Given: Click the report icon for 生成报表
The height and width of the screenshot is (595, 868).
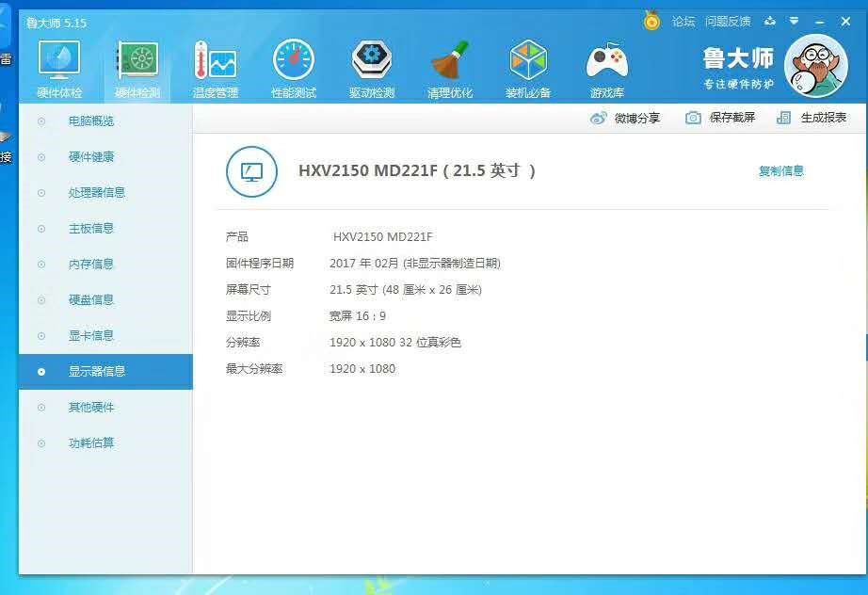Looking at the screenshot, I should click(x=783, y=118).
